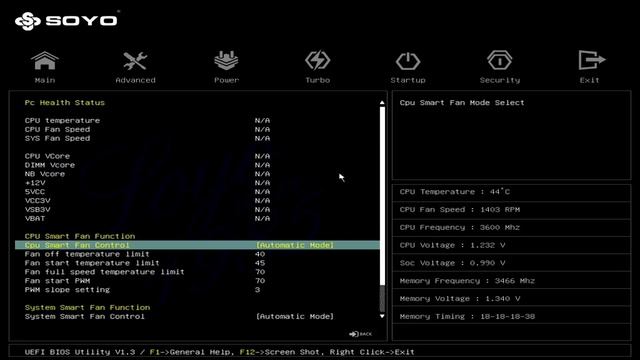
Task: Click the 5VCC row label
Action: coord(35,192)
